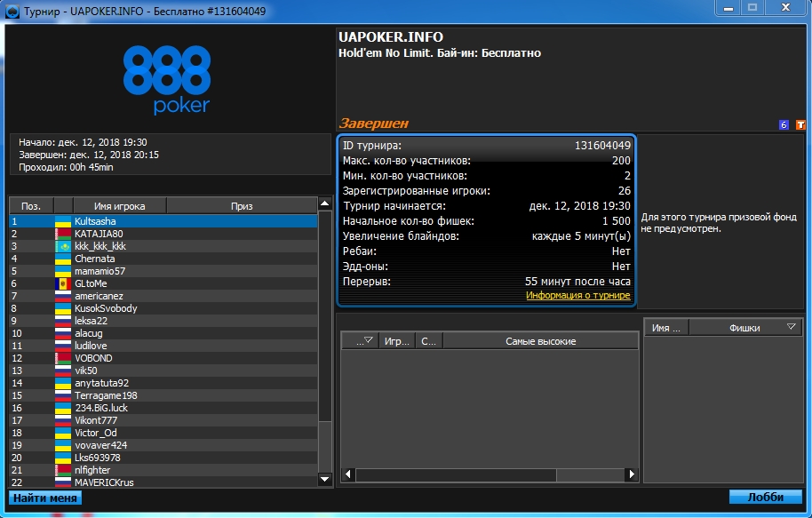
Task: Open the Информация о турнире link
Action: tap(578, 295)
